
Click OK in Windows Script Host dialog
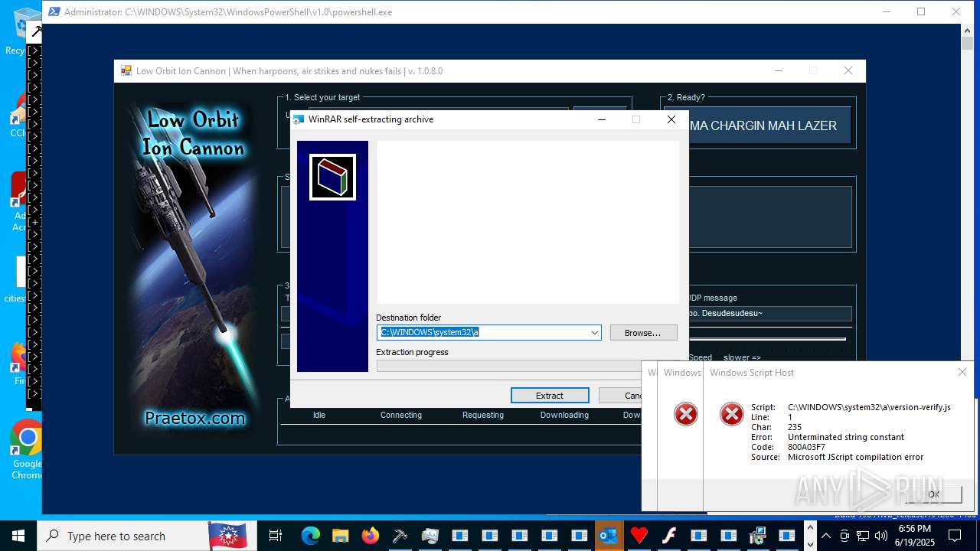tap(933, 494)
